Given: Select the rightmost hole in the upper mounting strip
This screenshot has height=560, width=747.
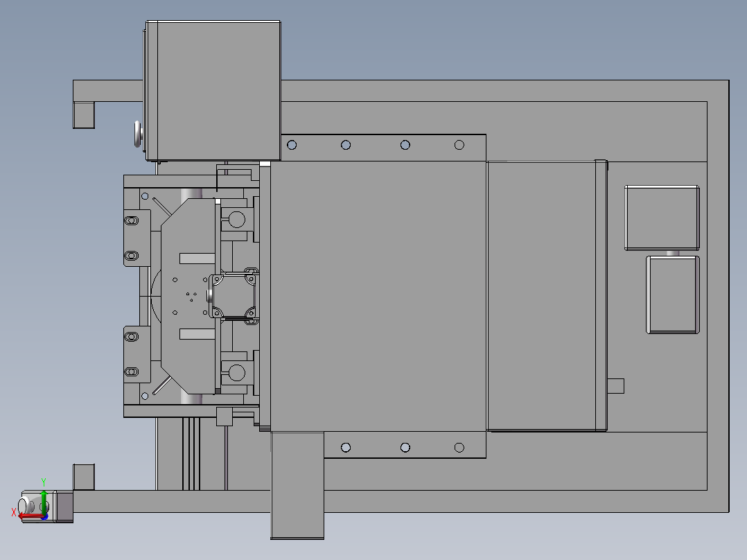Looking at the screenshot, I should click(x=459, y=145).
